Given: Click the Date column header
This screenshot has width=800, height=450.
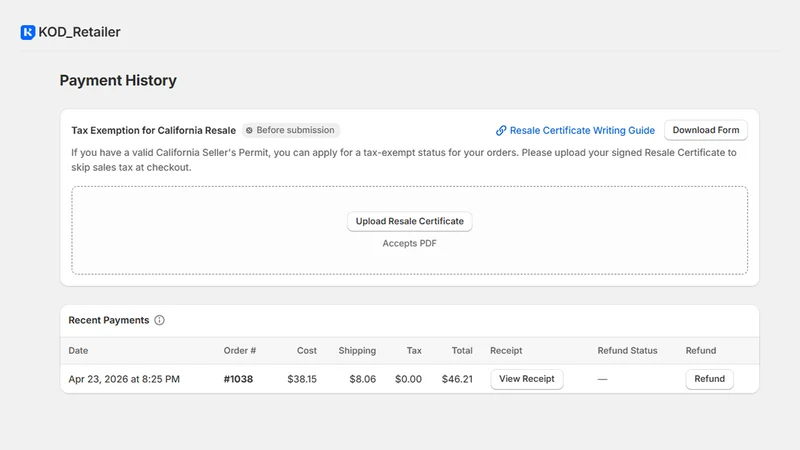Looking at the screenshot, I should click(78, 351).
